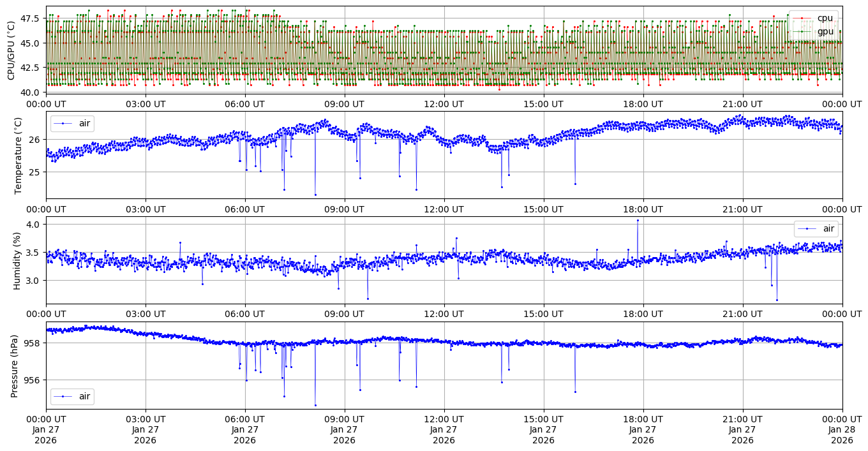Click 12:00 UT label beneath the pressure chart
This screenshot has height=451, width=868.
(x=444, y=419)
